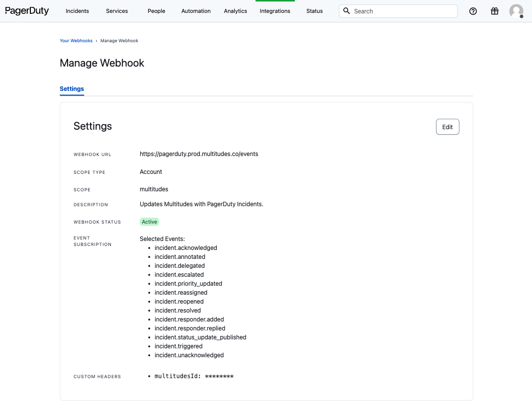
Task: Open the Services menu
Action: coord(116,10)
